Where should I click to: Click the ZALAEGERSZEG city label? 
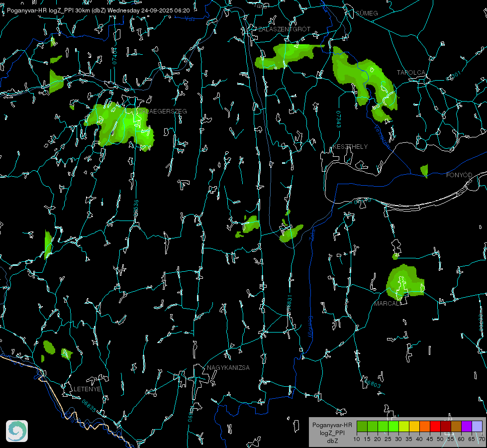(163, 112)
